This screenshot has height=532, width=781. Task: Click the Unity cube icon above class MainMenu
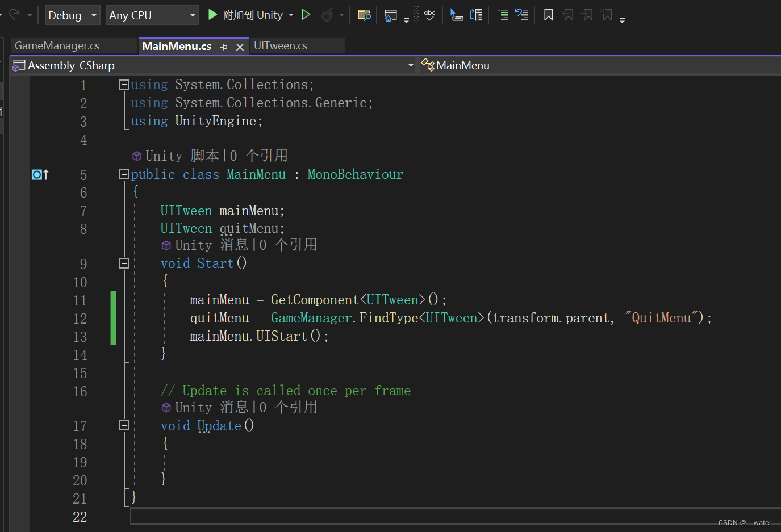pyautogui.click(x=137, y=156)
